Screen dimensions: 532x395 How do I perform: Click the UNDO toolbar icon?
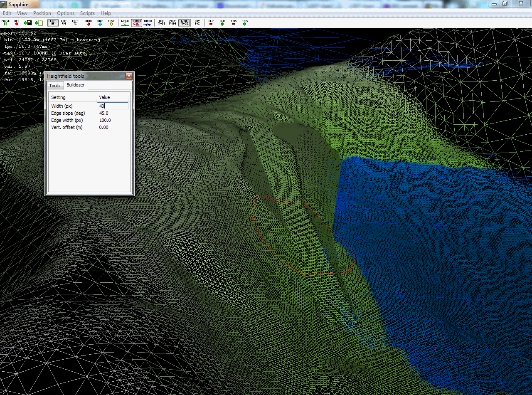click(89, 23)
